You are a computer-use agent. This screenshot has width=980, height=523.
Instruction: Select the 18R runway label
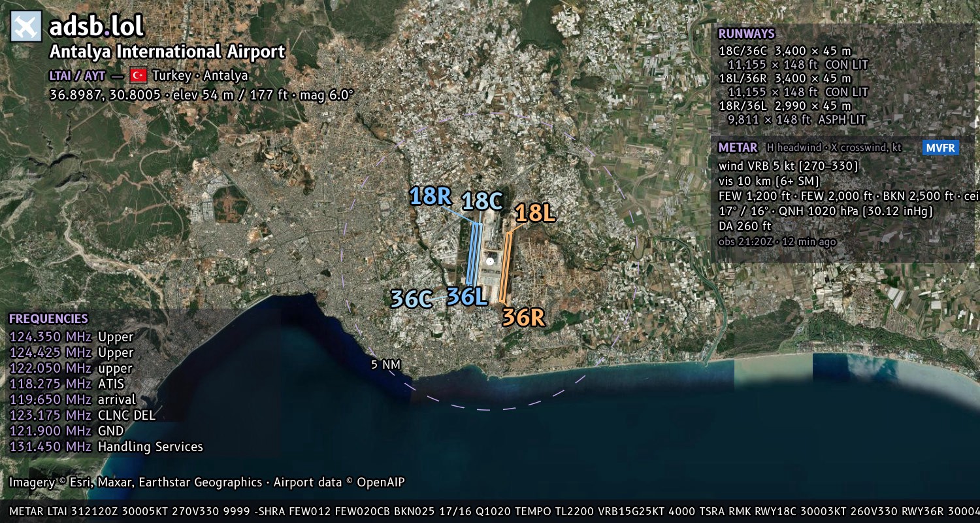pos(431,195)
